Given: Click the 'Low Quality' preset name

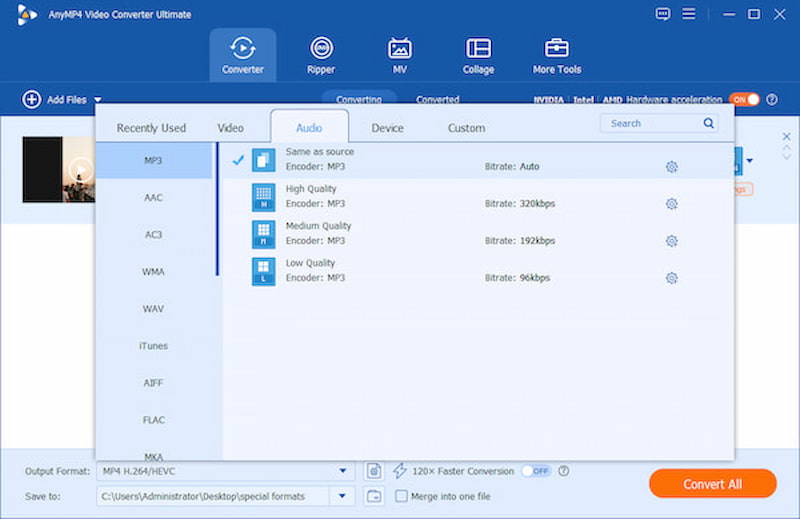Looking at the screenshot, I should [x=310, y=263].
